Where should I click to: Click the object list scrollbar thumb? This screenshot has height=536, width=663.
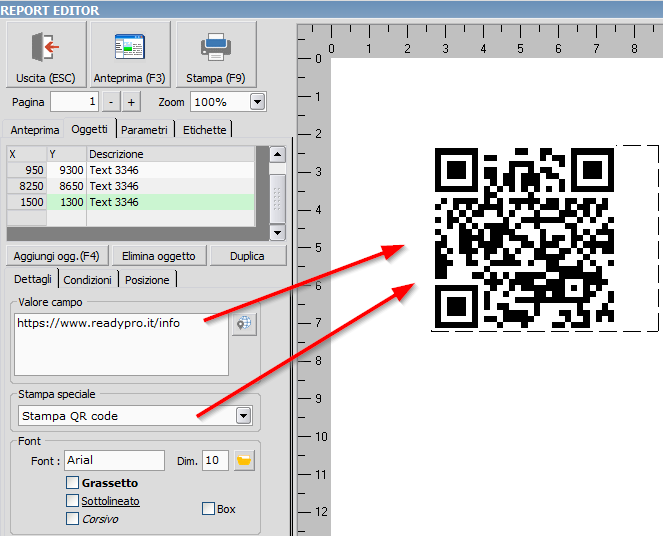pyautogui.click(x=277, y=199)
